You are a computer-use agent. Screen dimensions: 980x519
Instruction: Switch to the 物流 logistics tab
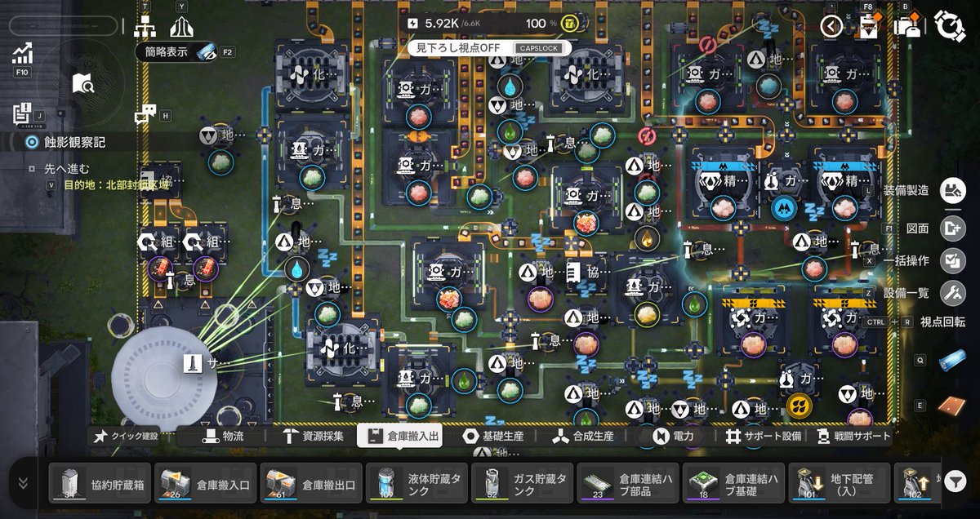tap(225, 437)
